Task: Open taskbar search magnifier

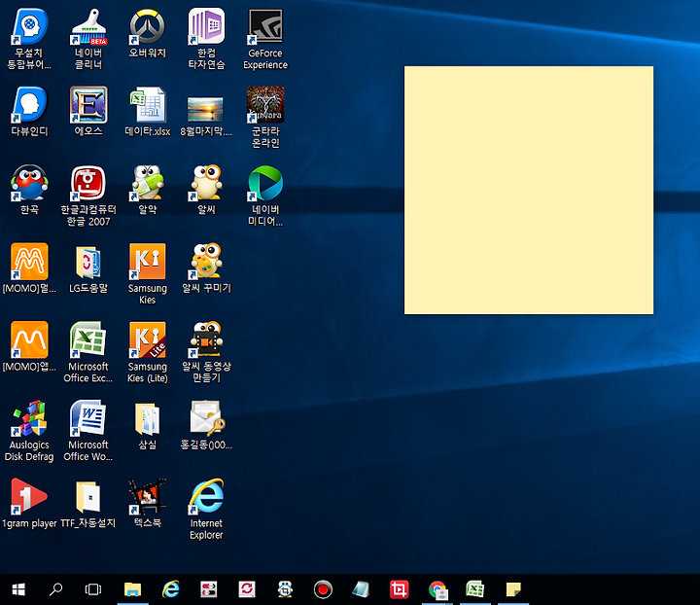Action: [x=55, y=589]
